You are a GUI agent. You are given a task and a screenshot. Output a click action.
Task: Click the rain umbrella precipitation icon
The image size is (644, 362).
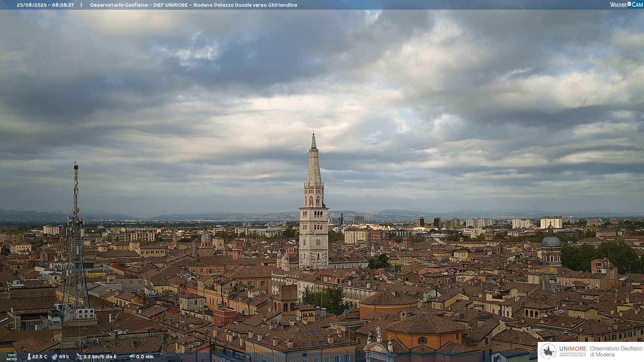132,357
